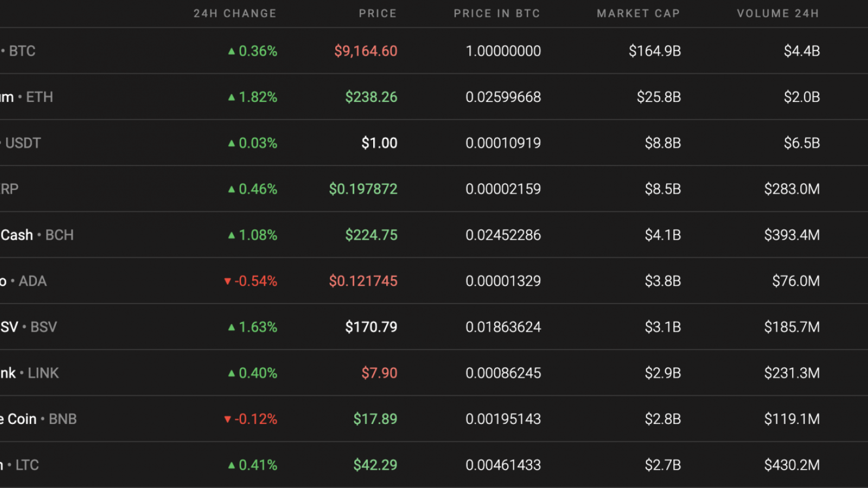The image size is (868, 488).
Task: Click ETH 24h change 1.82%
Action: click(x=253, y=97)
